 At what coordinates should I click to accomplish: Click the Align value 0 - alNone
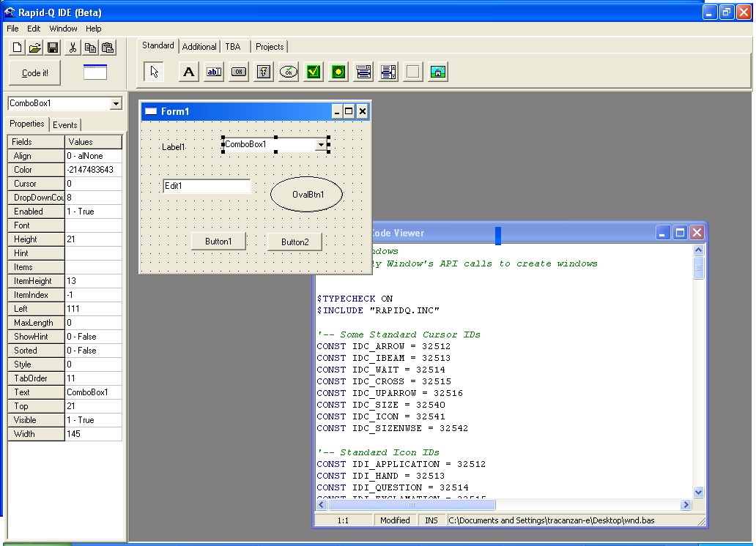click(x=94, y=156)
